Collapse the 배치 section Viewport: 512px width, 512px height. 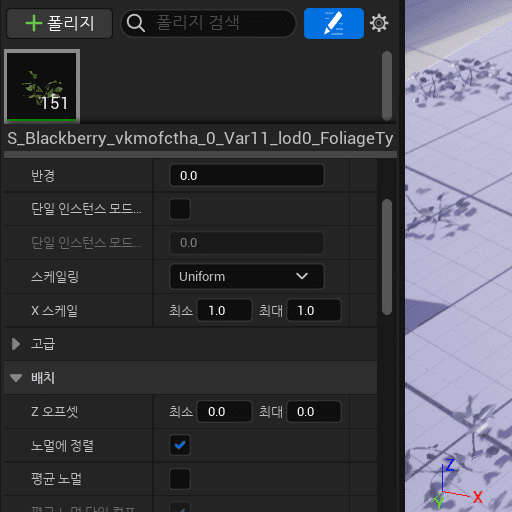click(x=16, y=378)
